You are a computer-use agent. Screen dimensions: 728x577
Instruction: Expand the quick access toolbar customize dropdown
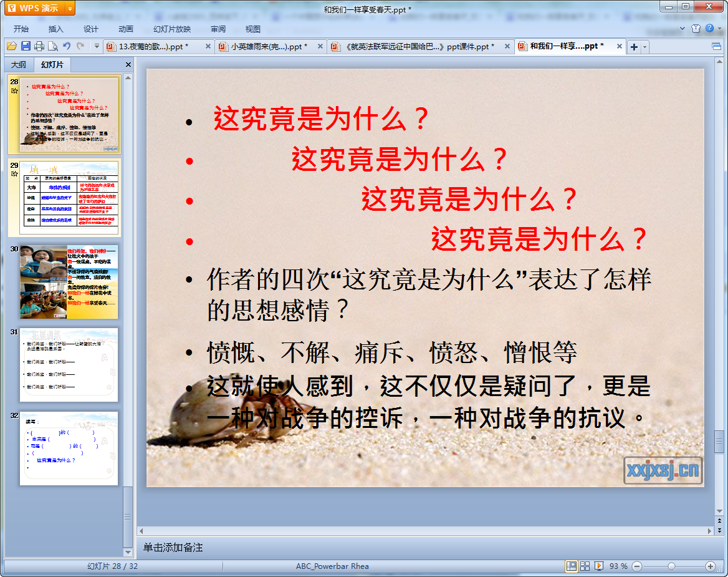tap(97, 46)
